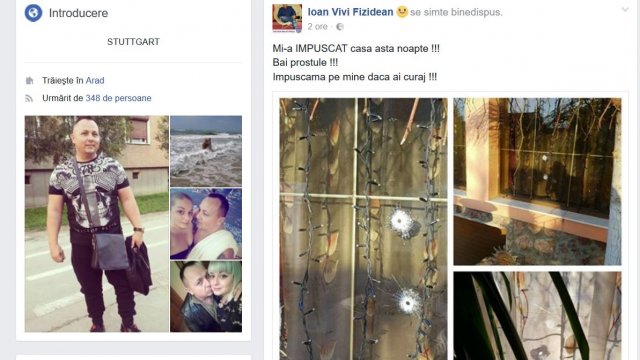This screenshot has height=360, width=640.
Task: Open the sea waves photo thumbnail
Action: 206,151
